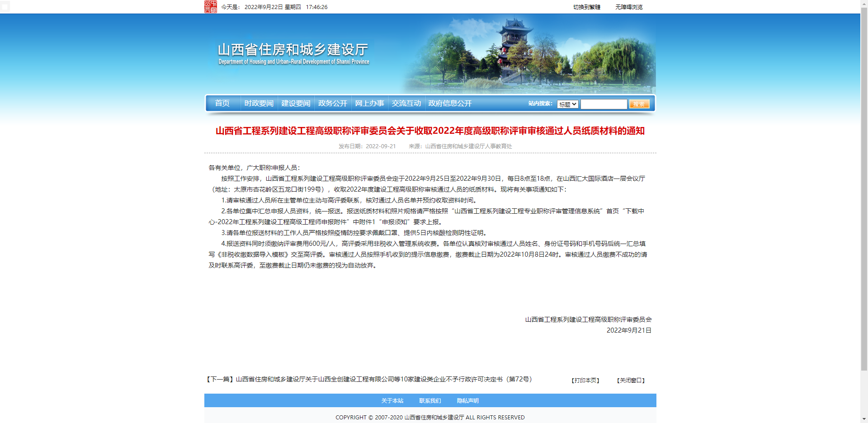Open the 时政要闻 navigation item

259,103
